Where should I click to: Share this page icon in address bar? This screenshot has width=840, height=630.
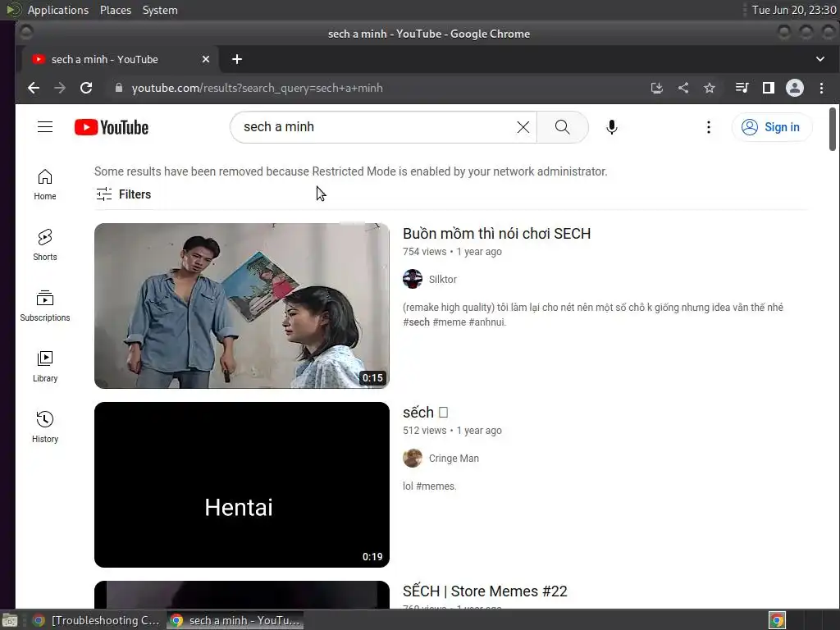(x=683, y=88)
